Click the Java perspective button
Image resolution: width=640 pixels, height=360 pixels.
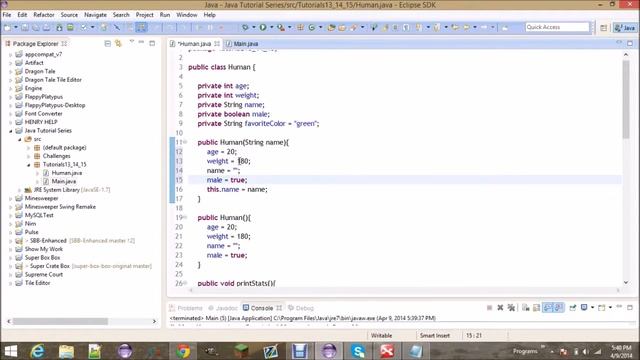tap(625, 28)
